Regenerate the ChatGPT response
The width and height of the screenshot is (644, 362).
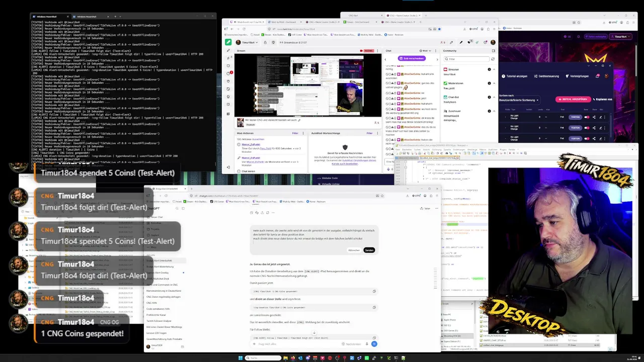267,213
